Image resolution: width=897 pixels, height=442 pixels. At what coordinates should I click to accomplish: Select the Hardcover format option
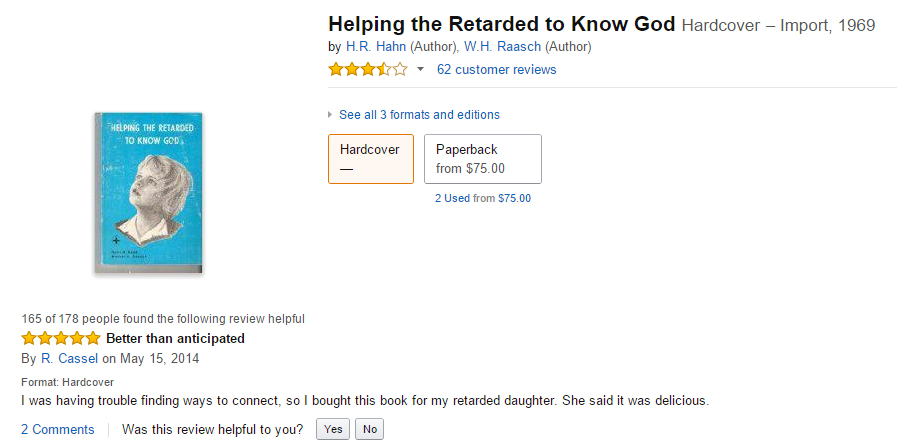coord(370,159)
